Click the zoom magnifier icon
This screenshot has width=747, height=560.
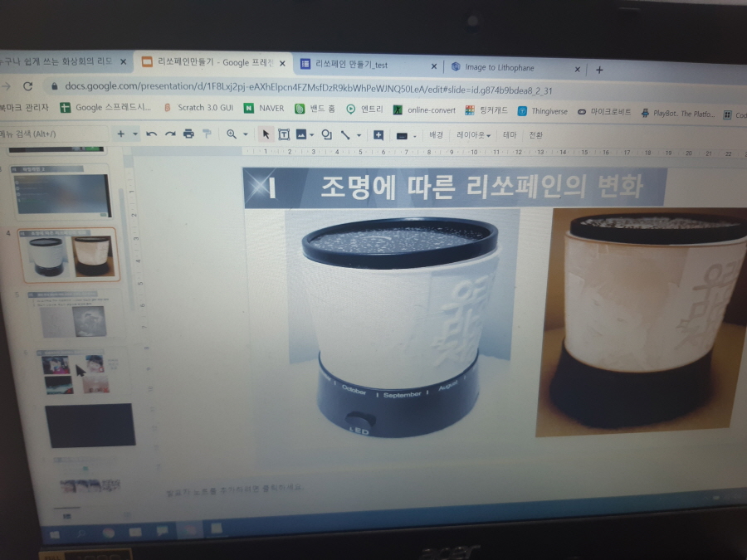coord(232,134)
